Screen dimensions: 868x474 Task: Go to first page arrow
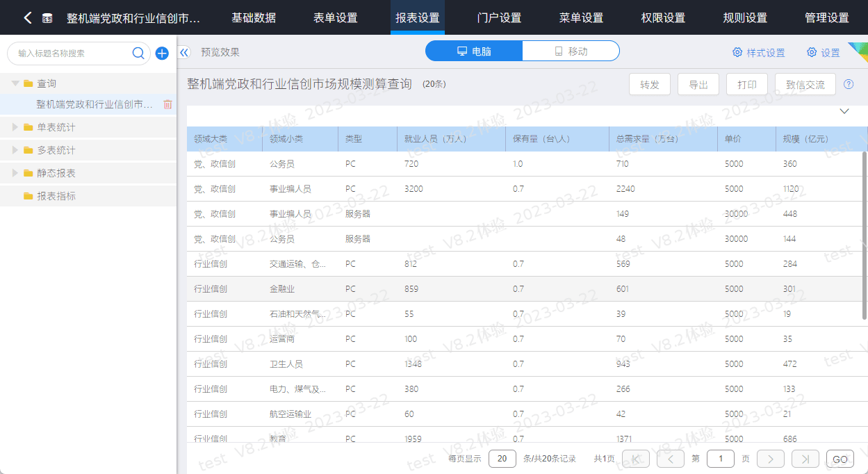[636, 459]
